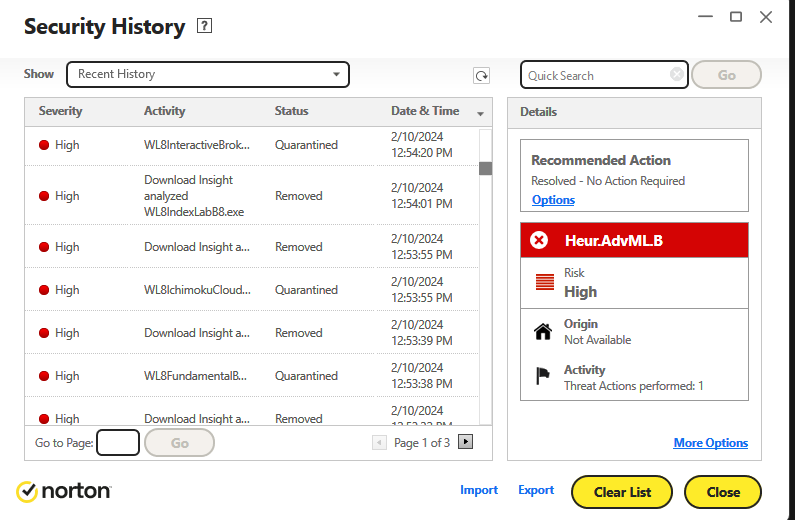Click the Heur.AdvML.B threat name
This screenshot has height=520, width=795.
click(x=614, y=240)
